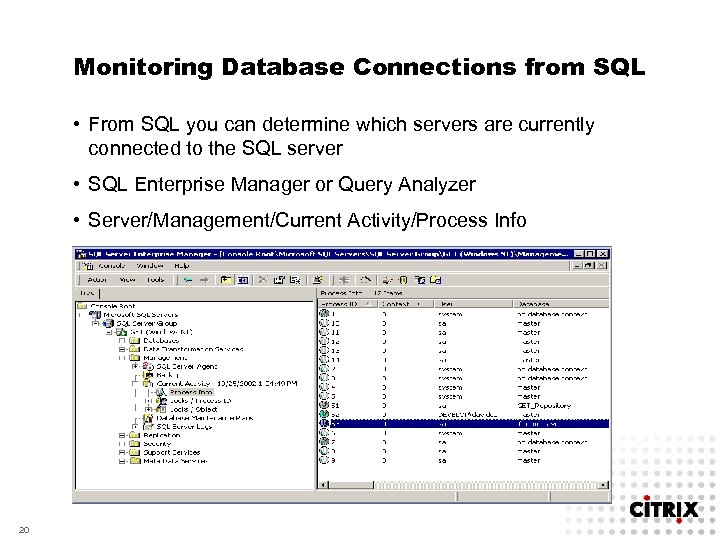Sort by the Process ID column header

pyautogui.click(x=348, y=304)
